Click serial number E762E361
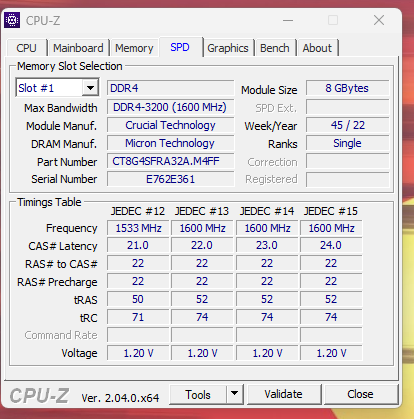Image resolution: width=414 pixels, height=419 pixels. [171, 179]
